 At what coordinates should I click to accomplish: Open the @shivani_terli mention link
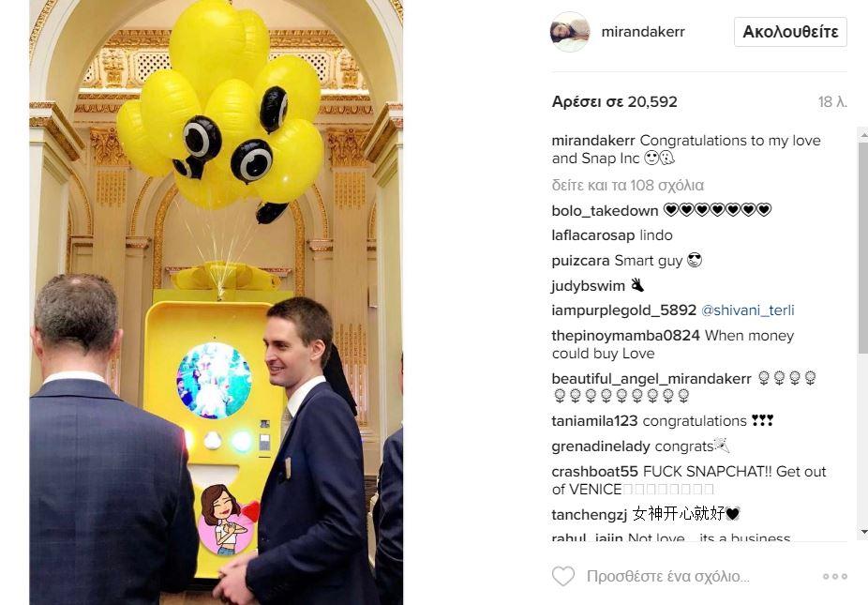tap(747, 310)
